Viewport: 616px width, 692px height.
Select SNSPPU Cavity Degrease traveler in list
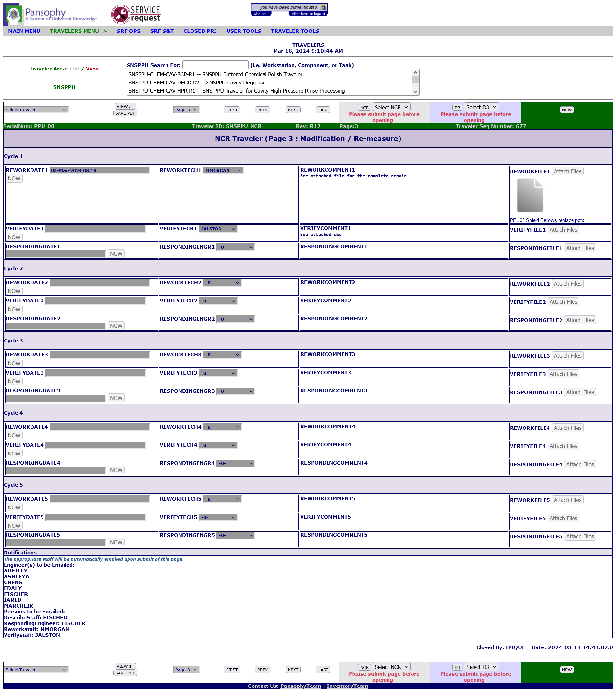(197, 83)
